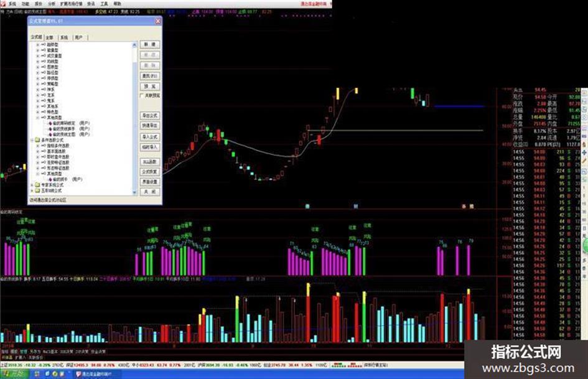Viewport: 588px width, 379px height.
Task: Click the 导出公式 button
Action: (x=150, y=115)
